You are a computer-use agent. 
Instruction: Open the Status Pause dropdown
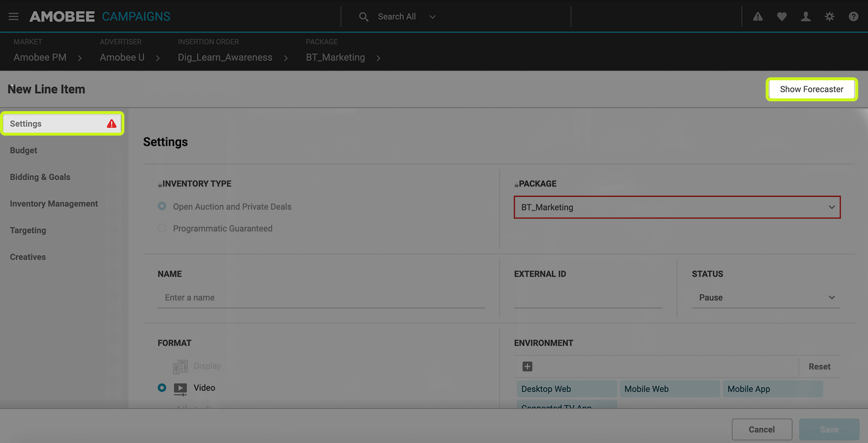(766, 298)
